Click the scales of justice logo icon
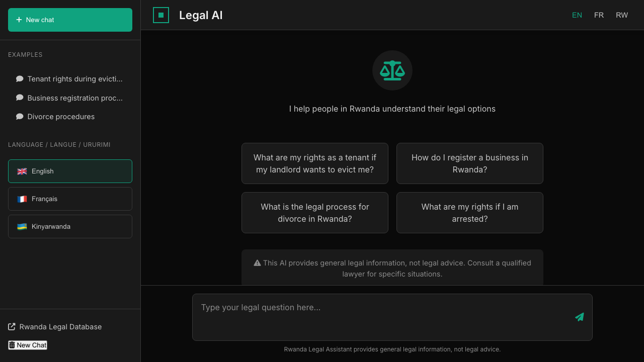 pos(392,70)
